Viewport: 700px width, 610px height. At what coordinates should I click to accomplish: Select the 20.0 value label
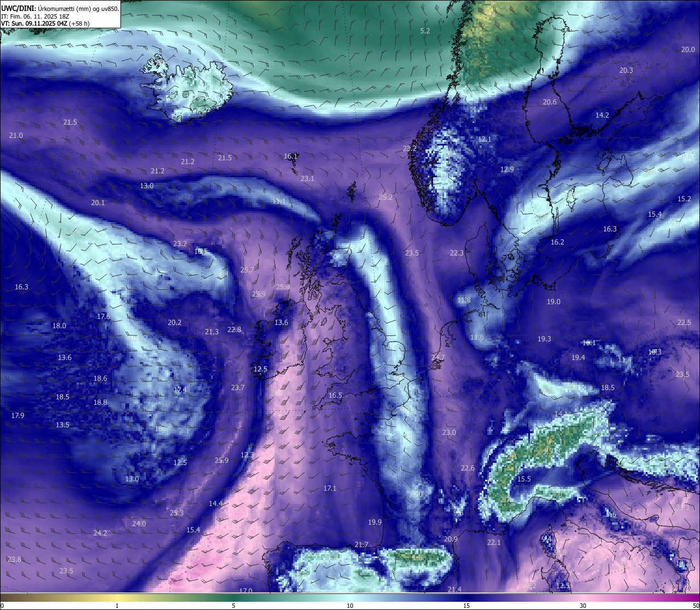pyautogui.click(x=688, y=50)
